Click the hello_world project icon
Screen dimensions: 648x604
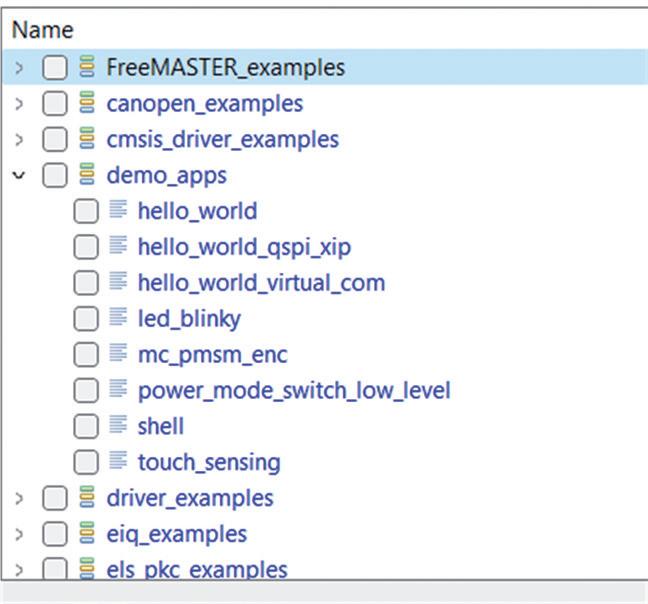click(x=118, y=209)
